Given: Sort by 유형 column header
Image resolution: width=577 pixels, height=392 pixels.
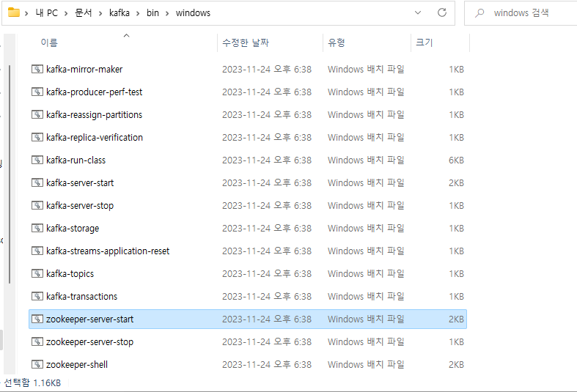Looking at the screenshot, I should click(337, 42).
